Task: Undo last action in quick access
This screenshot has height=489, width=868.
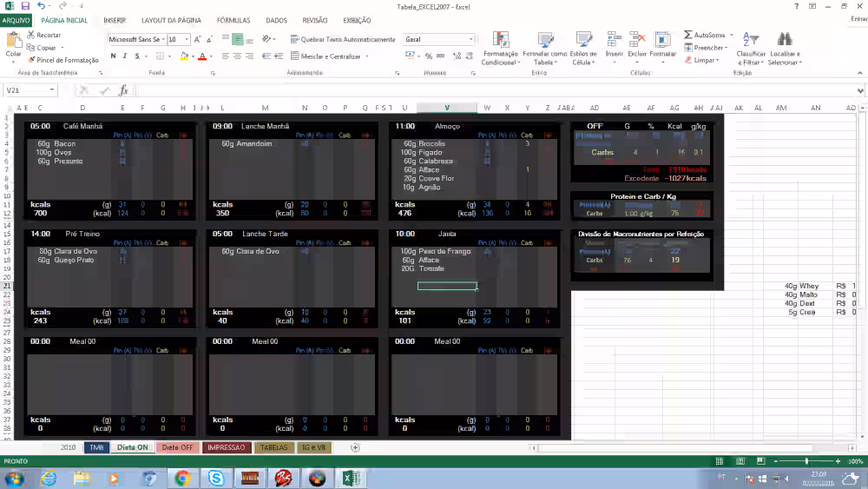Action: pos(42,6)
